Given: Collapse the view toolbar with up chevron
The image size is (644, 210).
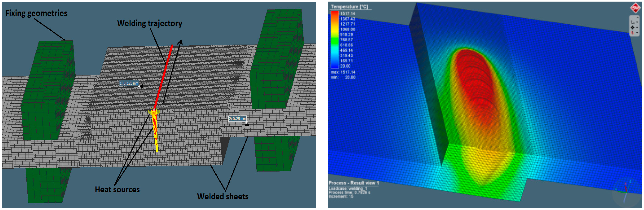Looking at the screenshot, I should pos(638,17).
